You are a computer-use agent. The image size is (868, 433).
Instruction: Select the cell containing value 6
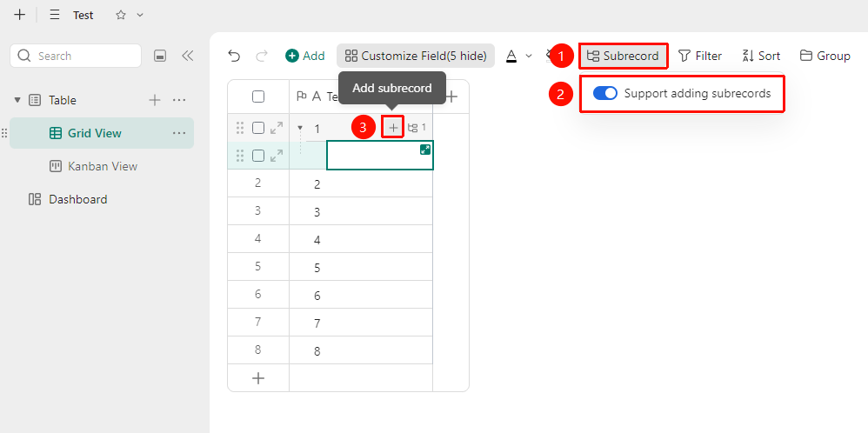361,295
